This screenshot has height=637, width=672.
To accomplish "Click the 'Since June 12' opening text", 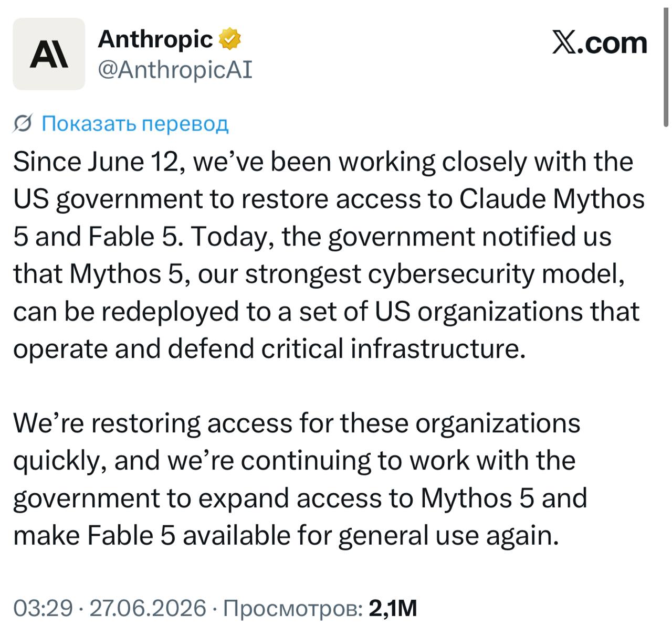I will [96, 162].
